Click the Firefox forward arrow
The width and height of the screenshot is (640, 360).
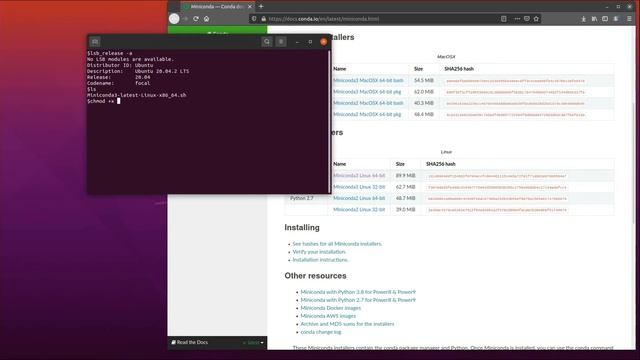coord(185,19)
